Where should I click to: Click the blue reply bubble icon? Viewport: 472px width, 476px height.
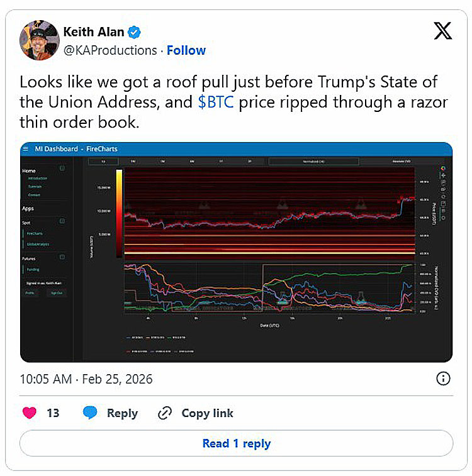[90, 413]
